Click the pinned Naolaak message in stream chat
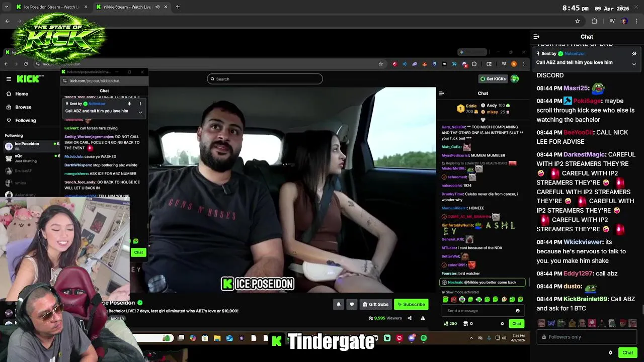 click(482, 283)
